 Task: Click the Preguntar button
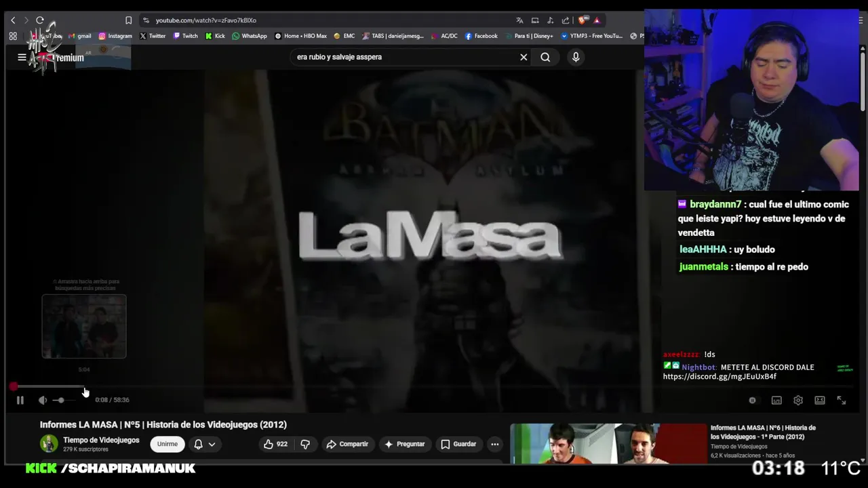[x=404, y=444]
